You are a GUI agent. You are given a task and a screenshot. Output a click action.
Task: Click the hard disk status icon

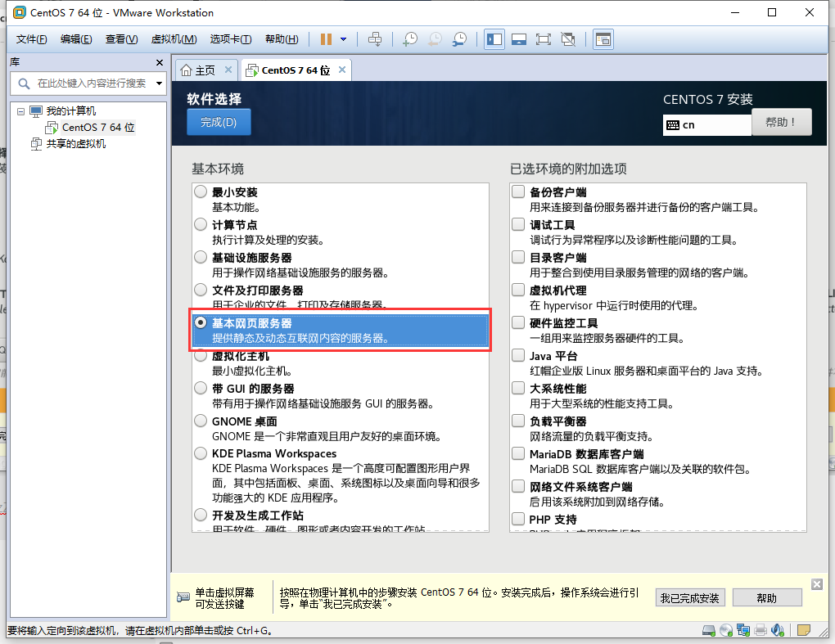[x=707, y=630]
